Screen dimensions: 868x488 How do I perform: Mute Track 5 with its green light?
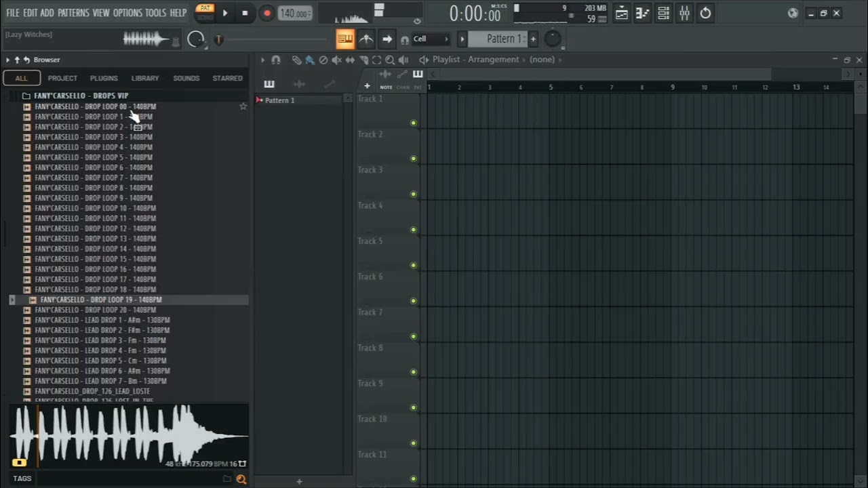tap(413, 265)
